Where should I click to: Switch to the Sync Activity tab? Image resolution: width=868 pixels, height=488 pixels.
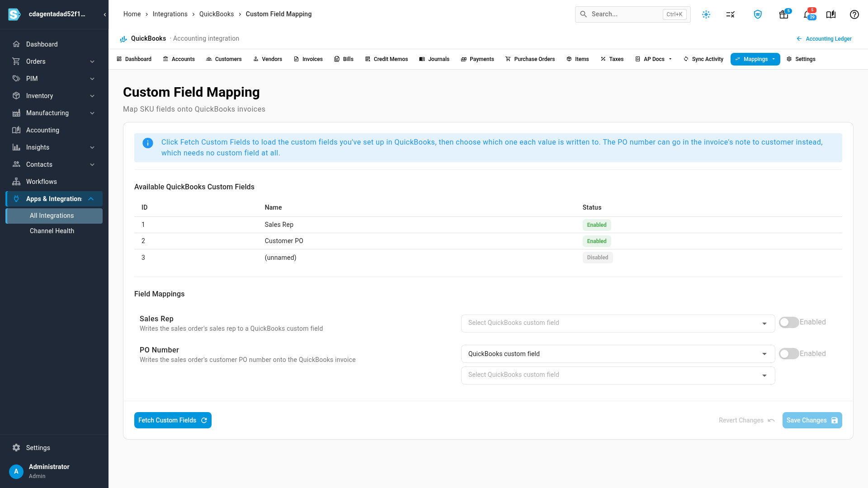pyautogui.click(x=703, y=59)
